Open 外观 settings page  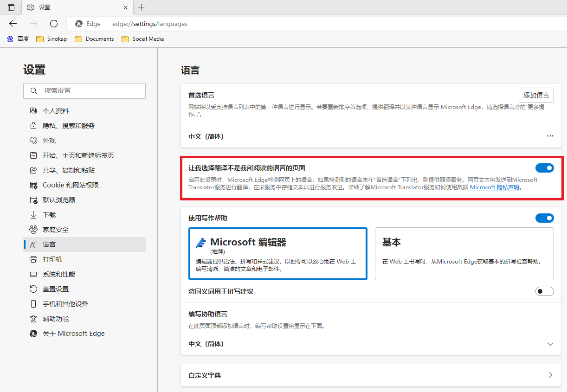[x=49, y=141]
